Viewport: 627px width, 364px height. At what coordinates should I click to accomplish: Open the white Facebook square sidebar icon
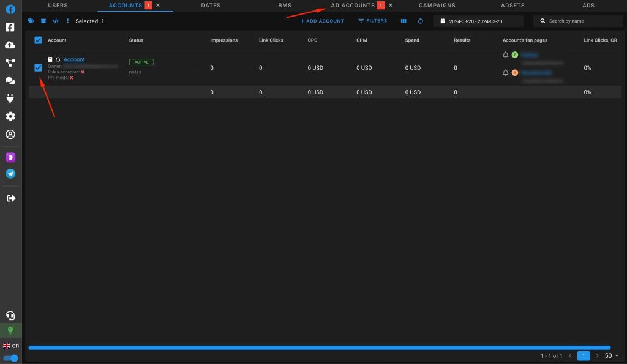[x=10, y=27]
